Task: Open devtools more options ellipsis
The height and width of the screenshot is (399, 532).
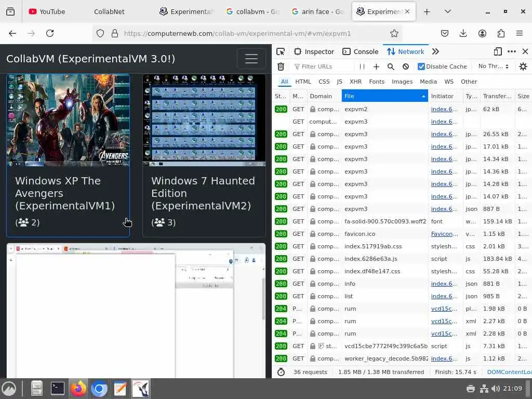Action: [512, 51]
